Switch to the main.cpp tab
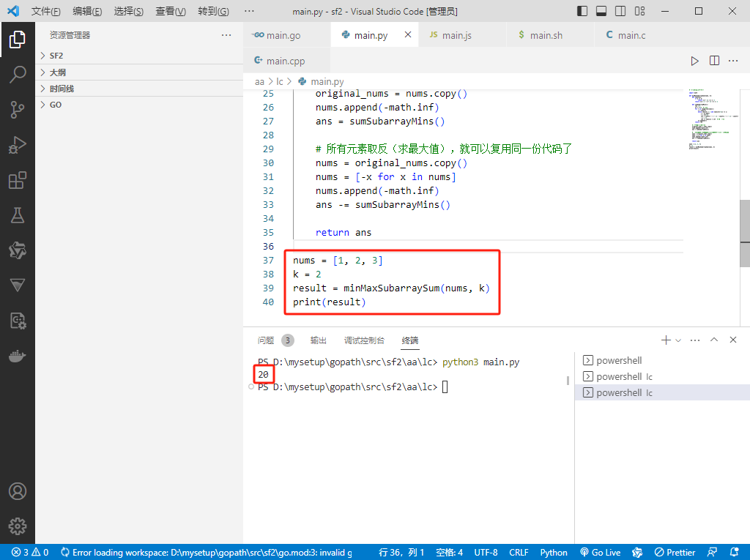Screen dimensions: 750x560 [x=286, y=61]
